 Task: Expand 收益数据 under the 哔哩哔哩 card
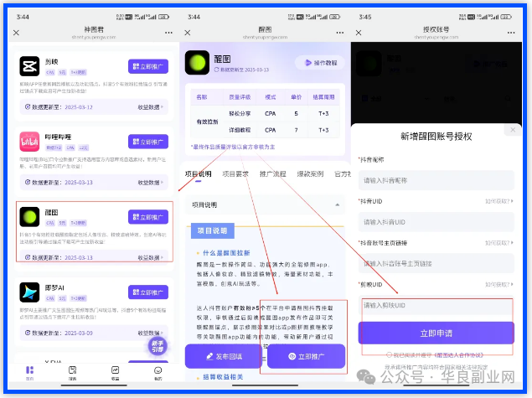[152, 181]
